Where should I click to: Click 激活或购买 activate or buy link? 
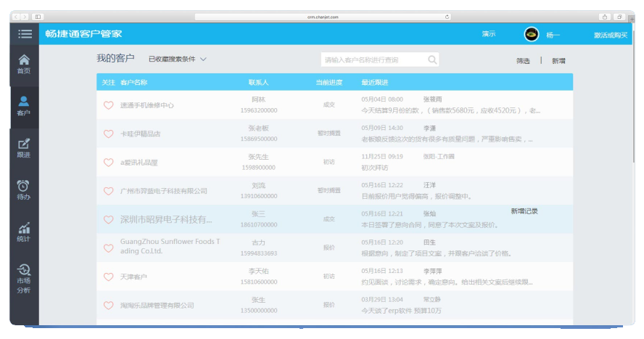point(611,35)
